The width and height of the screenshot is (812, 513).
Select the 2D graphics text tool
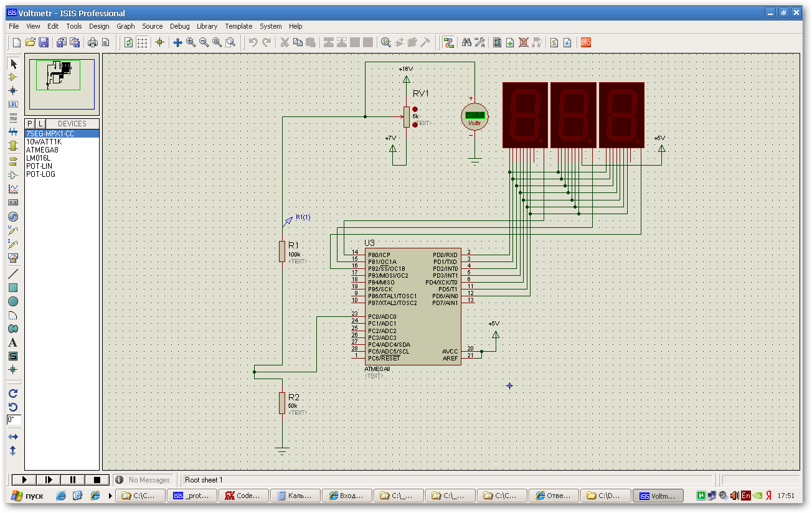(13, 342)
